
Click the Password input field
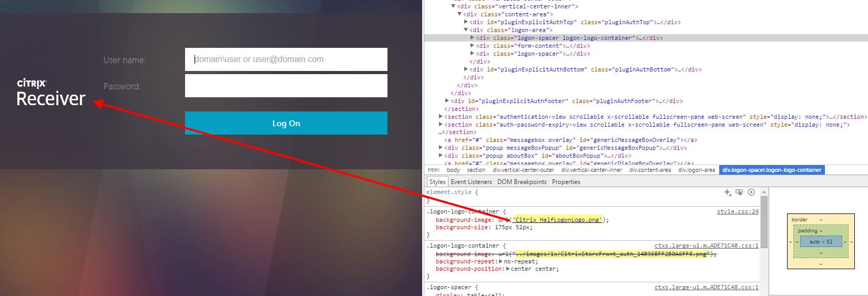[286, 86]
